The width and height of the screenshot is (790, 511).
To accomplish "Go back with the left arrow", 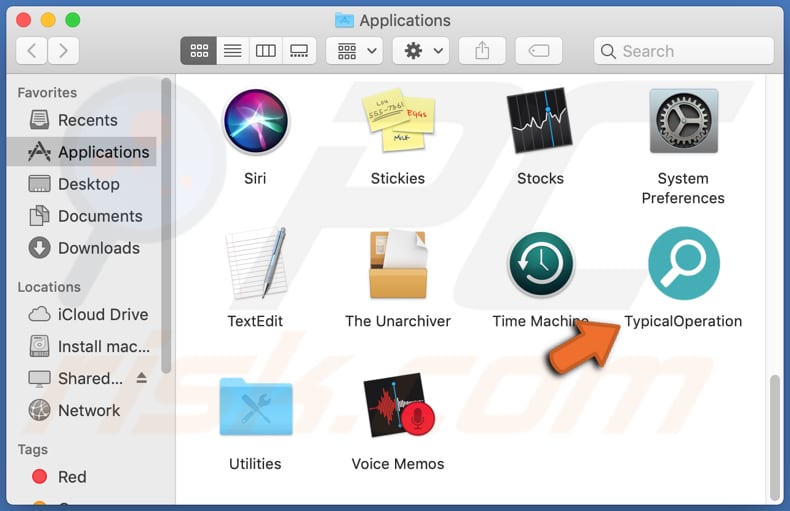I will [32, 50].
